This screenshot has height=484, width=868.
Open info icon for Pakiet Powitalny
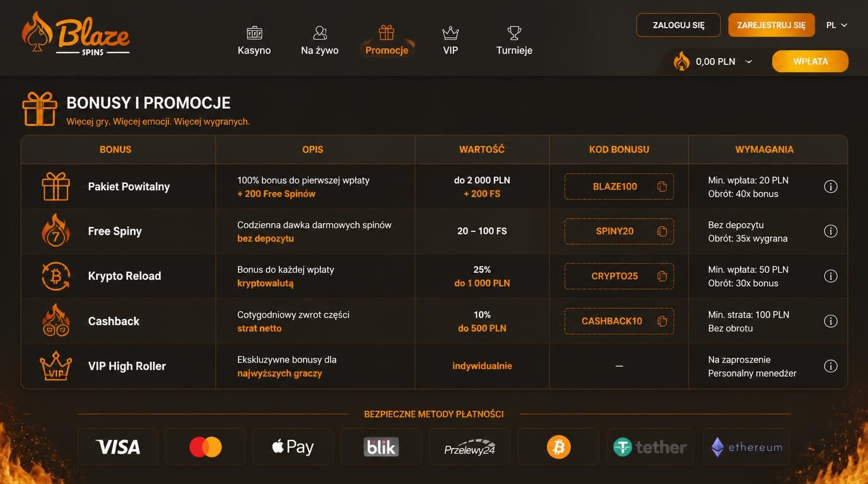click(x=831, y=187)
